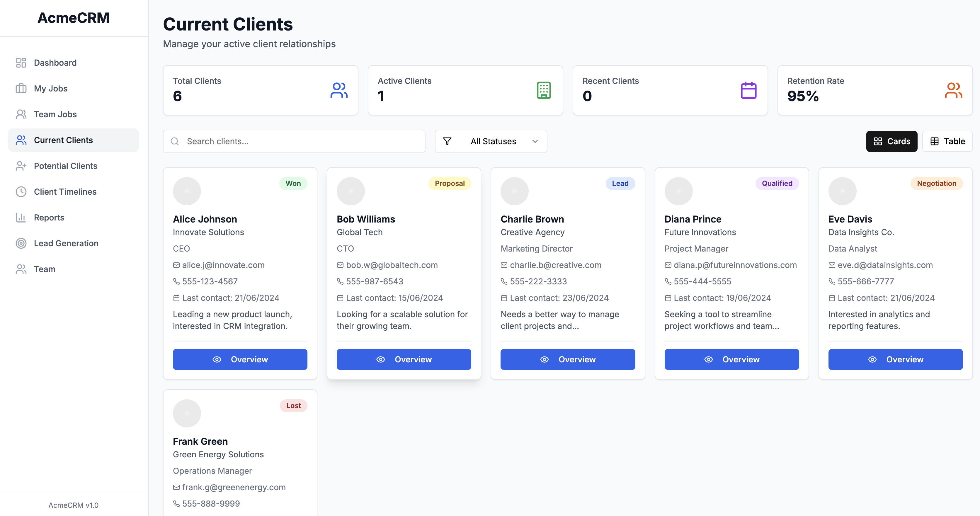The height and width of the screenshot is (516, 980).
Task: Click the Recent Clients calendar icon
Action: point(748,91)
